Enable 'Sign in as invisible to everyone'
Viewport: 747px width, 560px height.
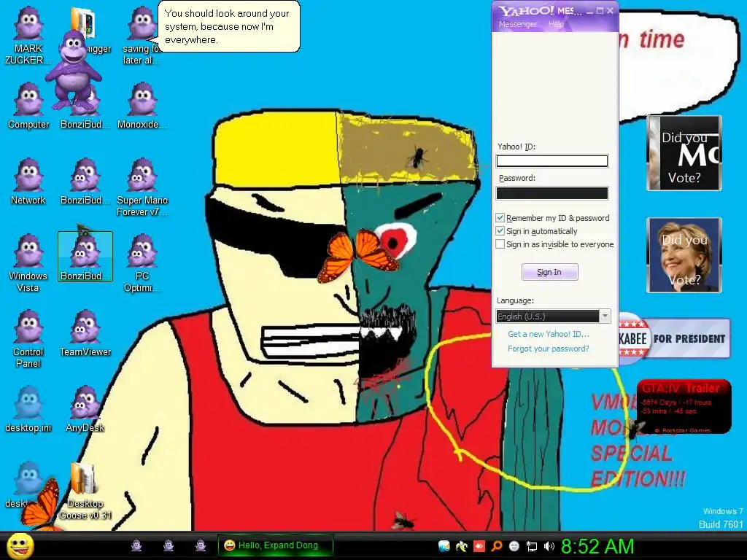click(500, 244)
